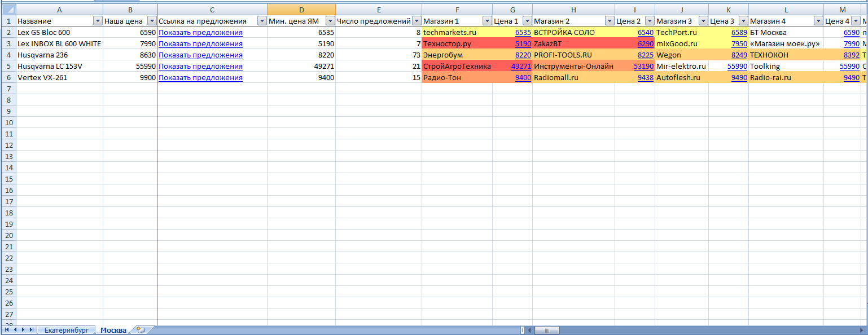Image resolution: width=868 pixels, height=335 pixels.
Task: Select Число предложений value 73
Action: click(x=379, y=55)
